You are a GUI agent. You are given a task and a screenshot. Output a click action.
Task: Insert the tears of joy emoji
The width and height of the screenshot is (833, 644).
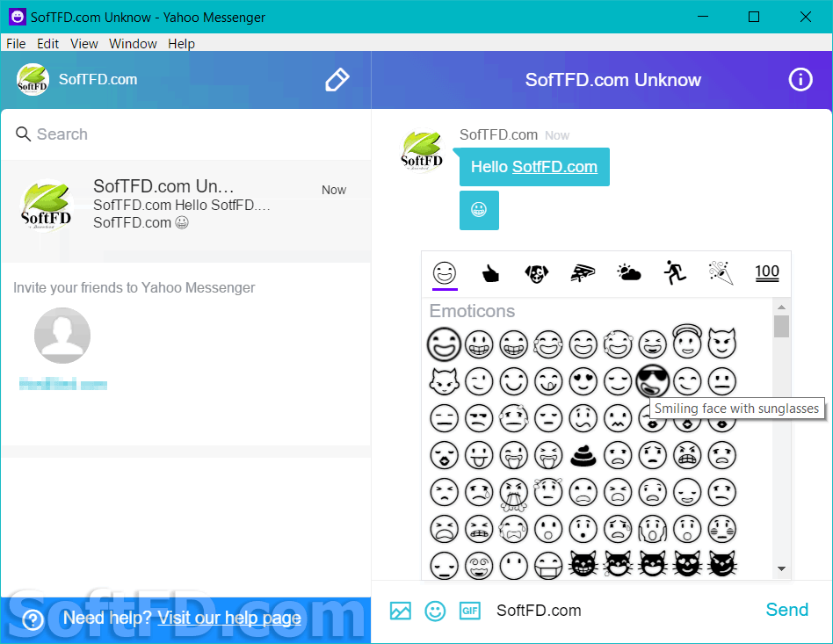tap(547, 344)
